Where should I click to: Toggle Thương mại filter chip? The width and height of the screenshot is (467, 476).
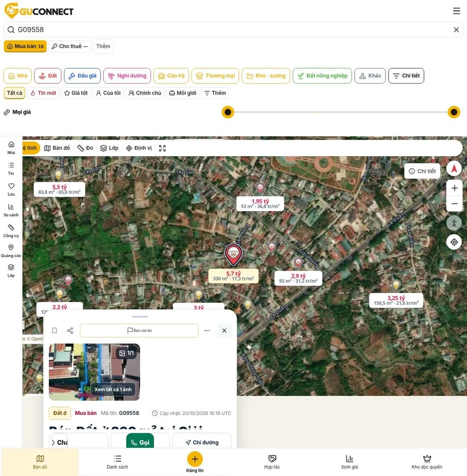[x=215, y=76]
